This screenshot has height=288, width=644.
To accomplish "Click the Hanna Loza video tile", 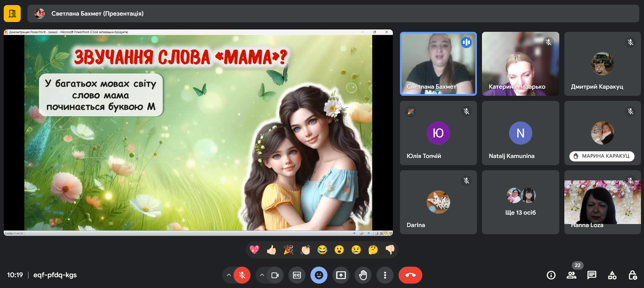I will (x=602, y=202).
